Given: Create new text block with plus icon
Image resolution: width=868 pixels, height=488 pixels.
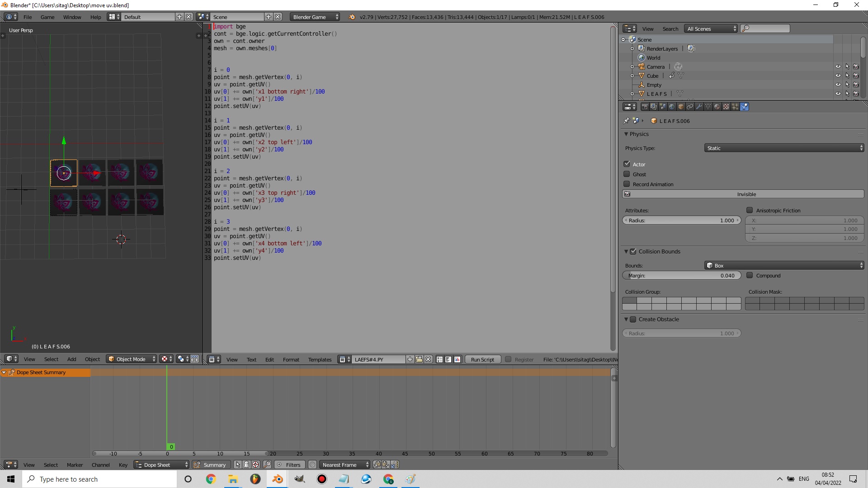Looking at the screenshot, I should (410, 359).
